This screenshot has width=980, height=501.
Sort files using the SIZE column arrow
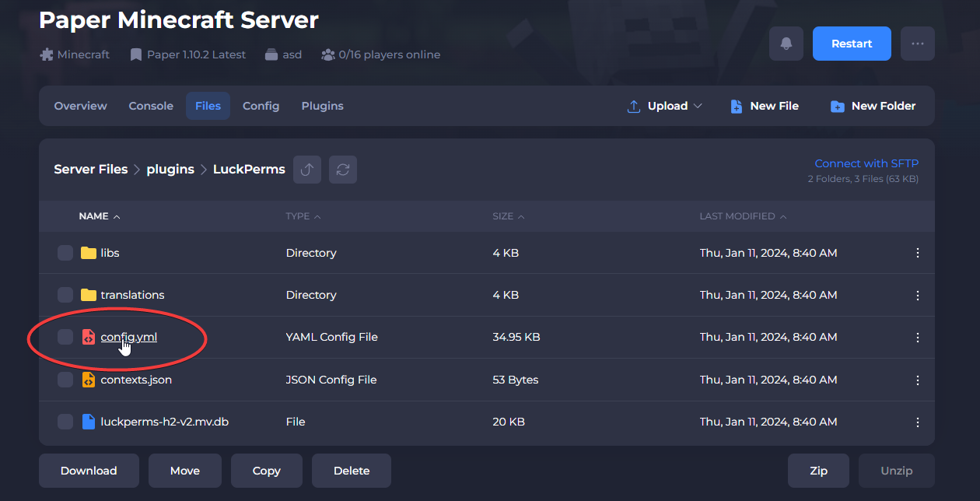click(521, 216)
